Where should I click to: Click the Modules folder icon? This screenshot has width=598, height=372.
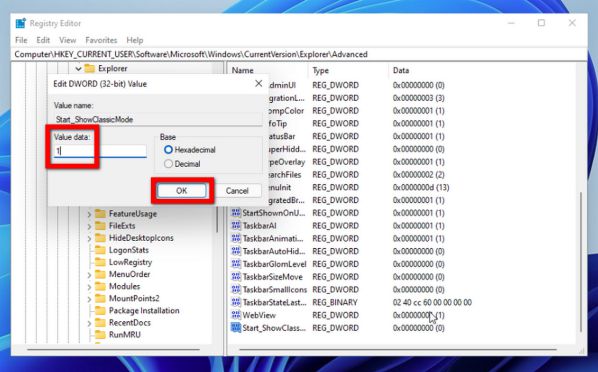click(x=100, y=286)
